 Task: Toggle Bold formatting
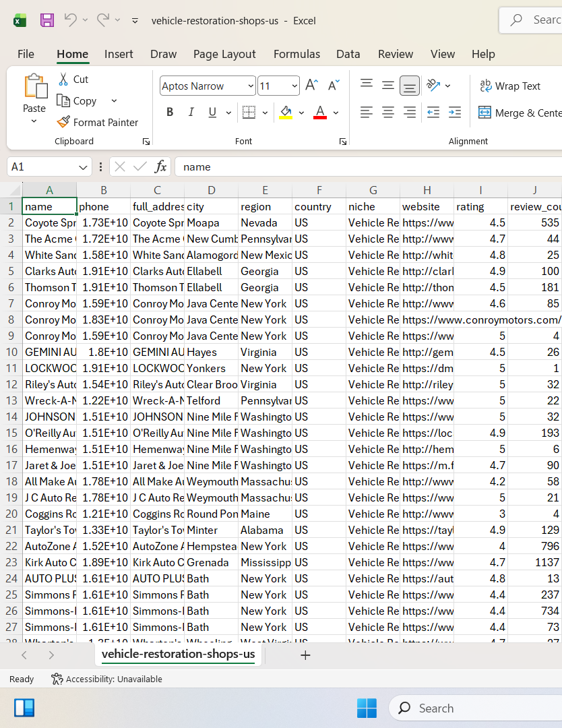click(170, 113)
